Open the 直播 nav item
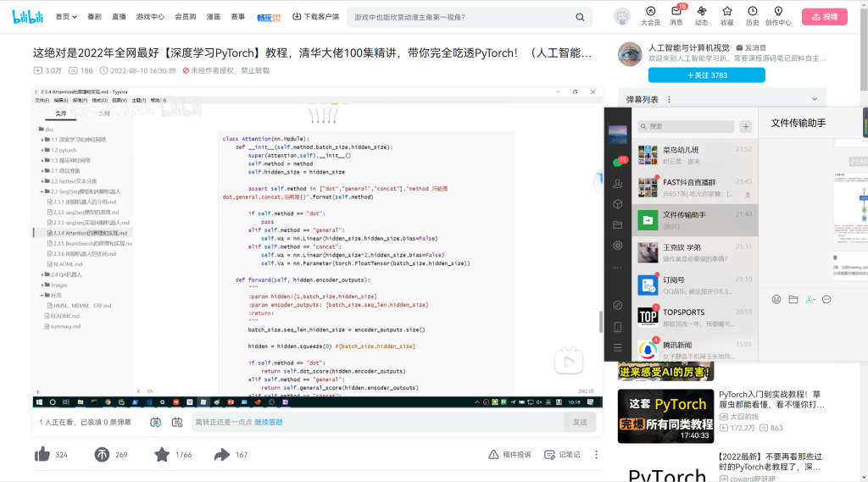 (x=119, y=17)
